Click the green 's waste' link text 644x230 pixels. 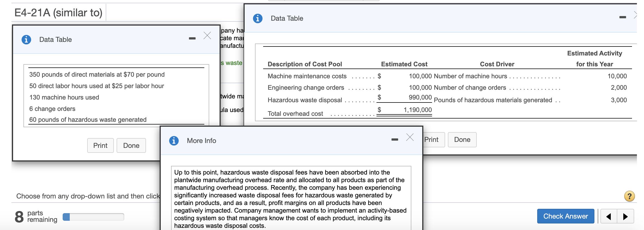pos(232,63)
